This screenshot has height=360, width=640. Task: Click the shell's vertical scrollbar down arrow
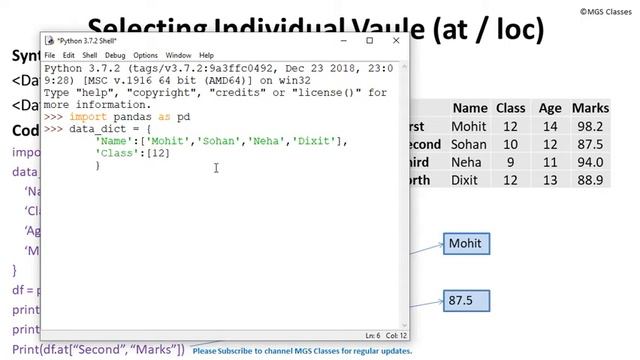pyautogui.click(x=404, y=325)
